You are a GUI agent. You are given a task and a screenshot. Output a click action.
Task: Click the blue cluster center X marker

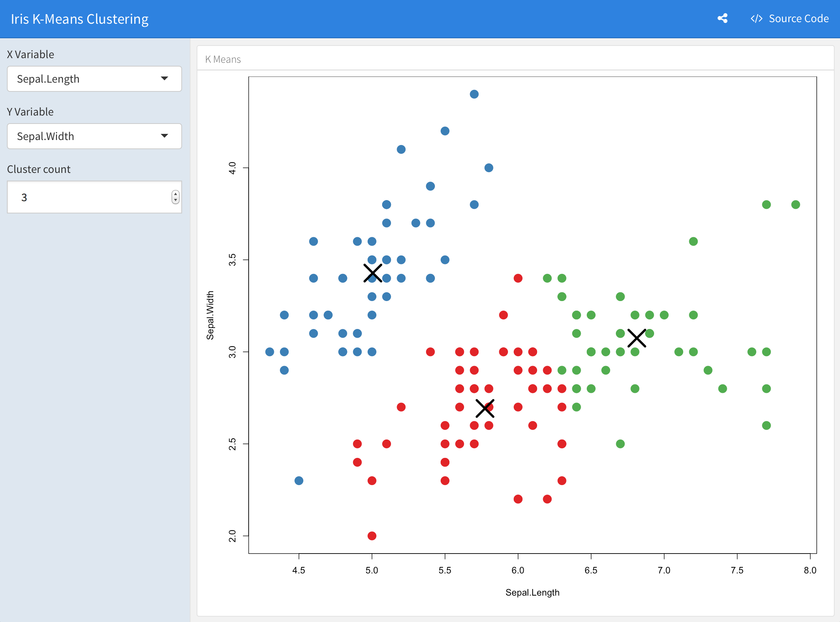(373, 273)
